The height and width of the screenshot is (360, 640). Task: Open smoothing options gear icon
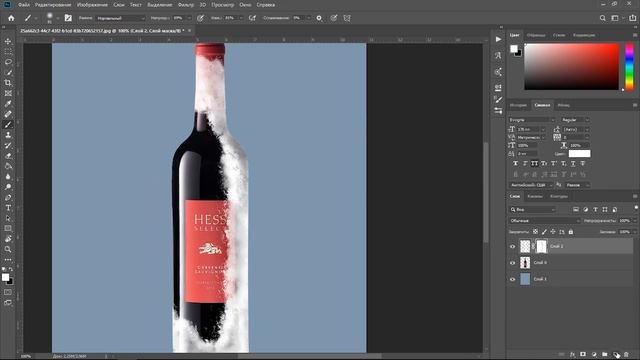[319, 18]
